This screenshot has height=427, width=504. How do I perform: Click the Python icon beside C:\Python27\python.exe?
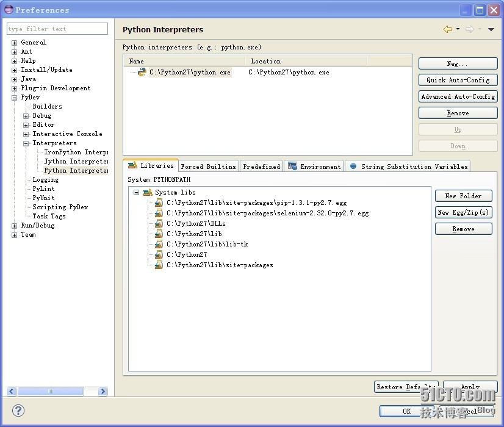(142, 72)
